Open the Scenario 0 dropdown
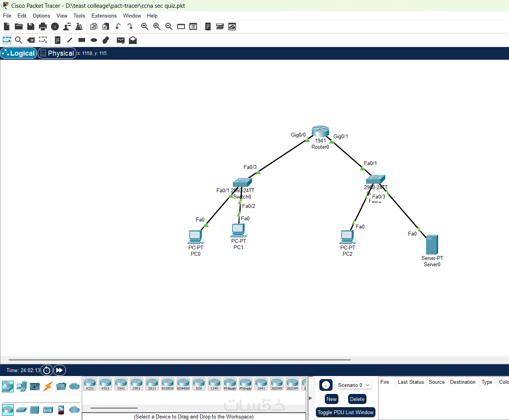 click(354, 385)
